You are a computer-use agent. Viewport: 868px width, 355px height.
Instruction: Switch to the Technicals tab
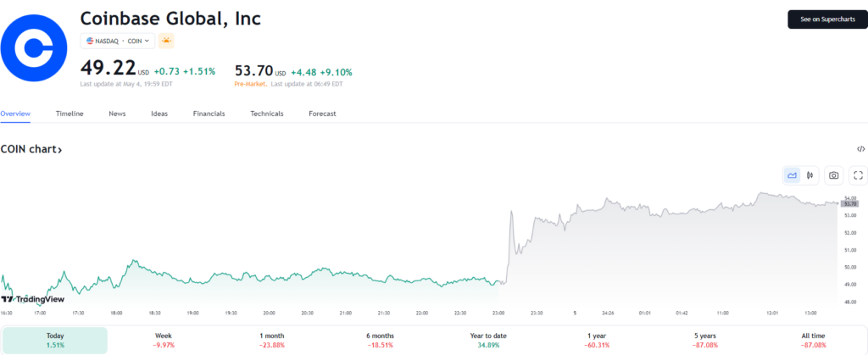click(x=267, y=114)
